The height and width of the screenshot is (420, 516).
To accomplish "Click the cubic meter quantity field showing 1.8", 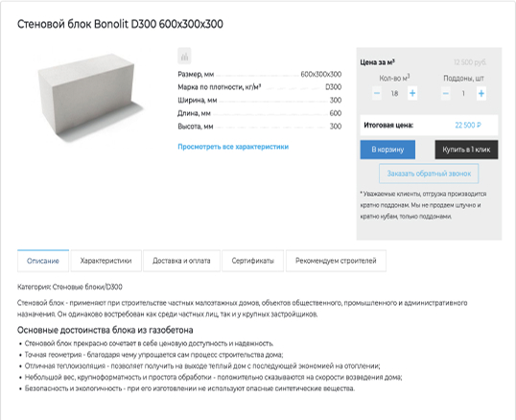I will coord(394,94).
